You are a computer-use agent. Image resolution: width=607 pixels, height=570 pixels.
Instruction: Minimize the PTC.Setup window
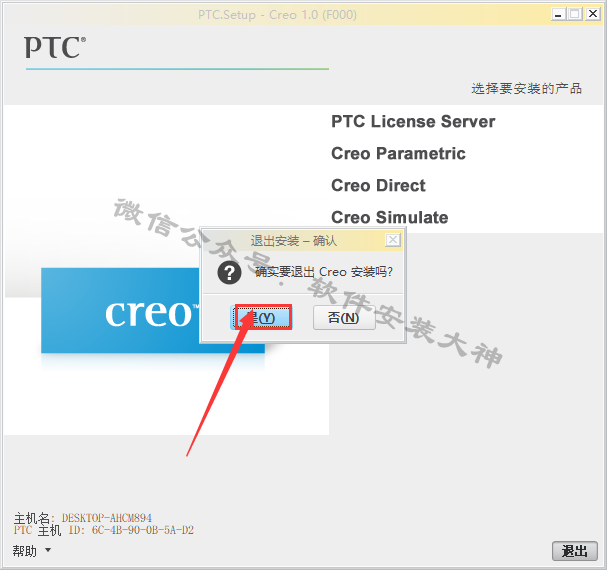click(558, 15)
